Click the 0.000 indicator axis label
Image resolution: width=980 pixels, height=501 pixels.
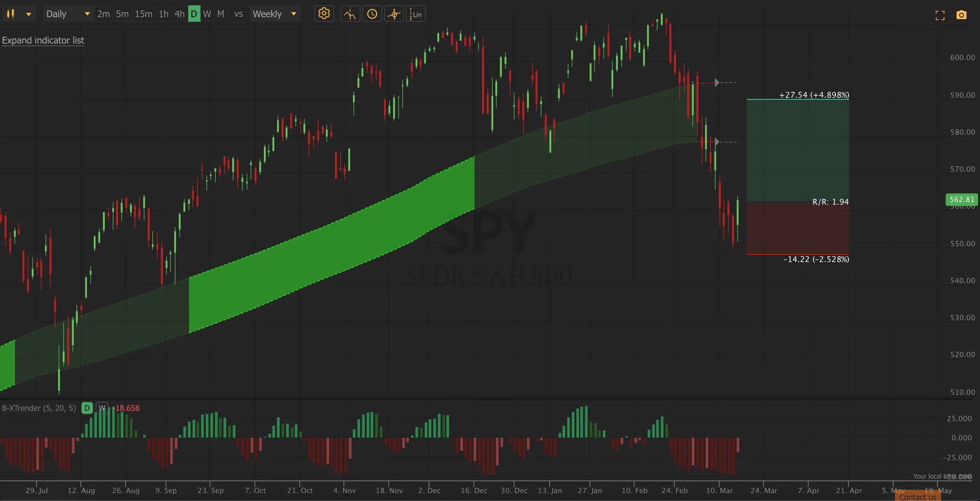[961, 437]
